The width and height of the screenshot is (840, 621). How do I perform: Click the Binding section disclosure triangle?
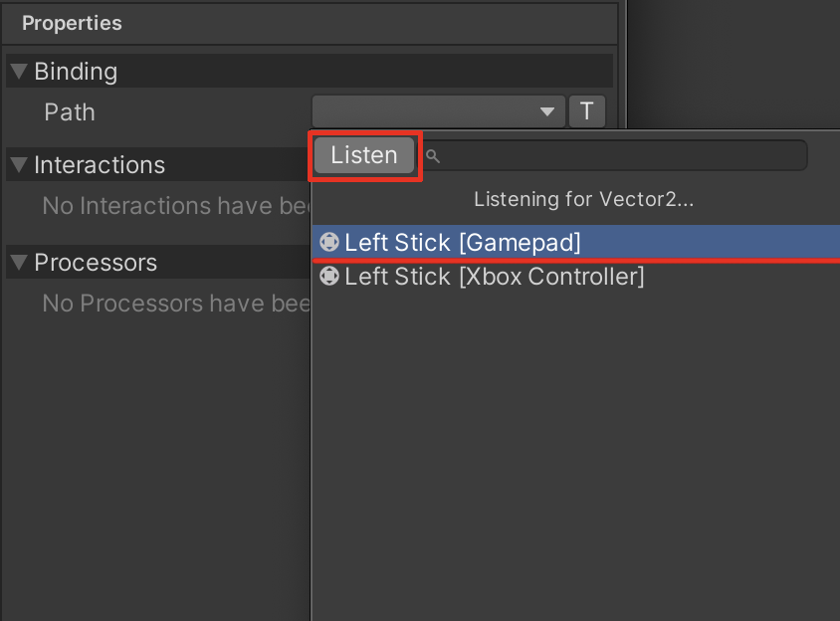pos(17,71)
